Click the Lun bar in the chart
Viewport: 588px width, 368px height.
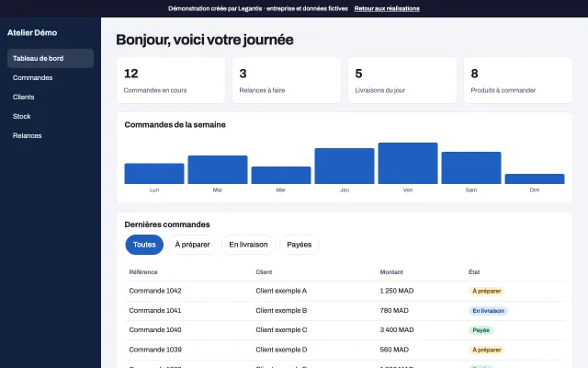tap(154, 174)
